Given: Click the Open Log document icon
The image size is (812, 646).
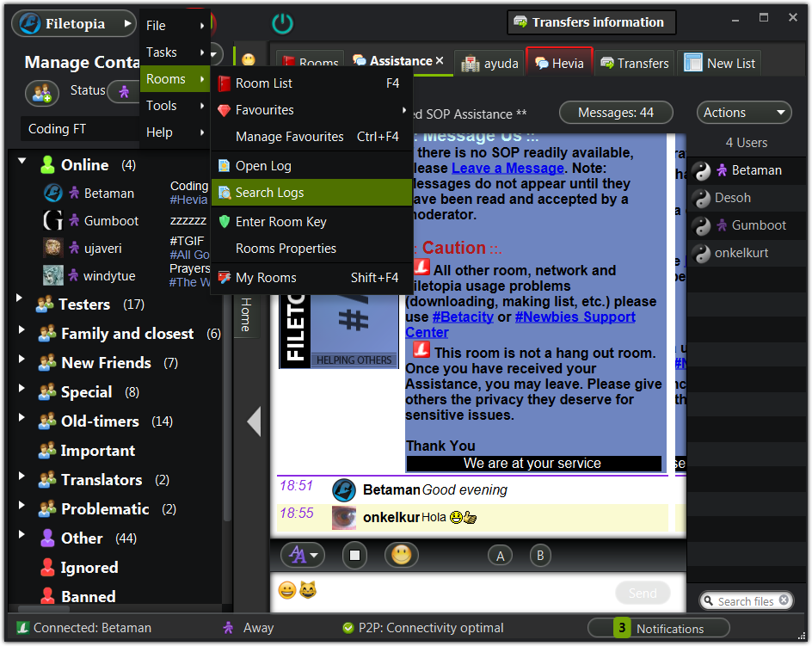Looking at the screenshot, I should pos(224,166).
